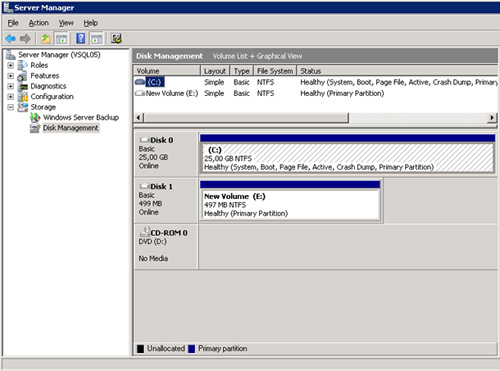Open the View menu
Viewport: 500px width, 371px height.
pos(66,23)
